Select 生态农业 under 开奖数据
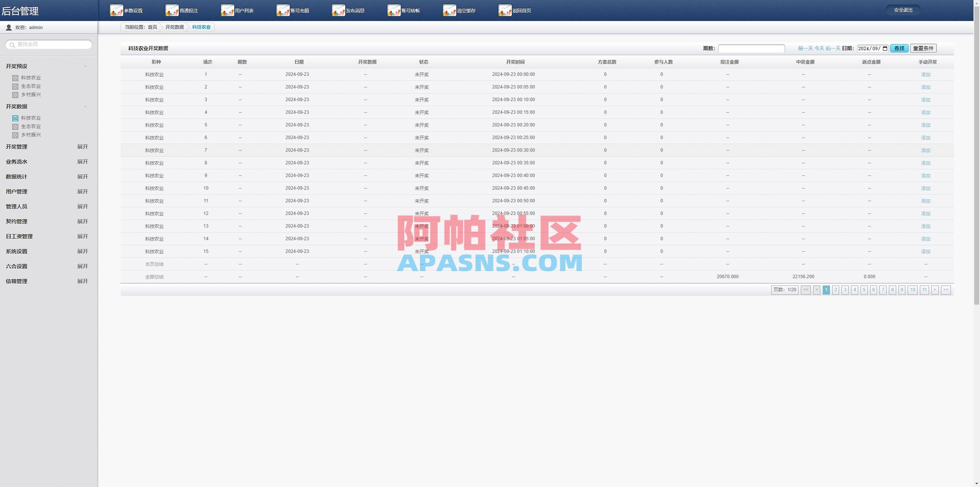The image size is (980, 487). [31, 126]
